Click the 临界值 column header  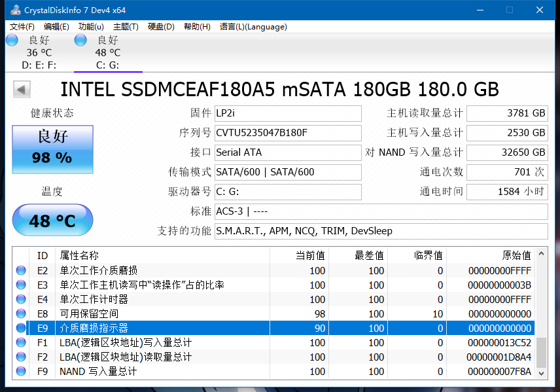[x=417, y=255]
